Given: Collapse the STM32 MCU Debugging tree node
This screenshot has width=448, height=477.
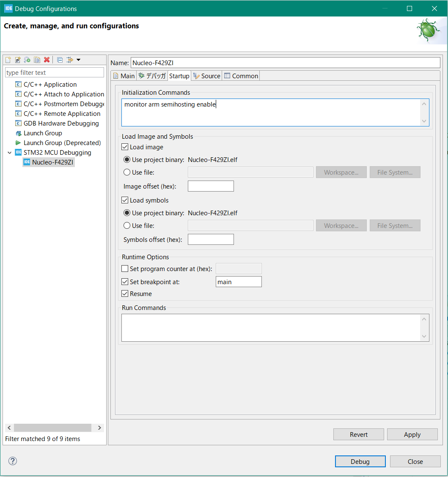Looking at the screenshot, I should click(9, 152).
